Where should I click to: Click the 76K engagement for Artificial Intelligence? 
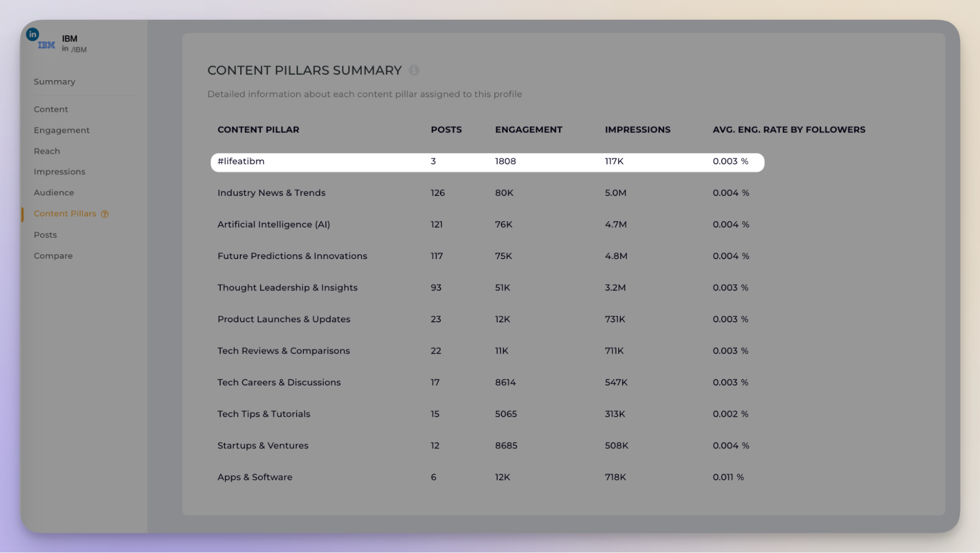click(503, 225)
